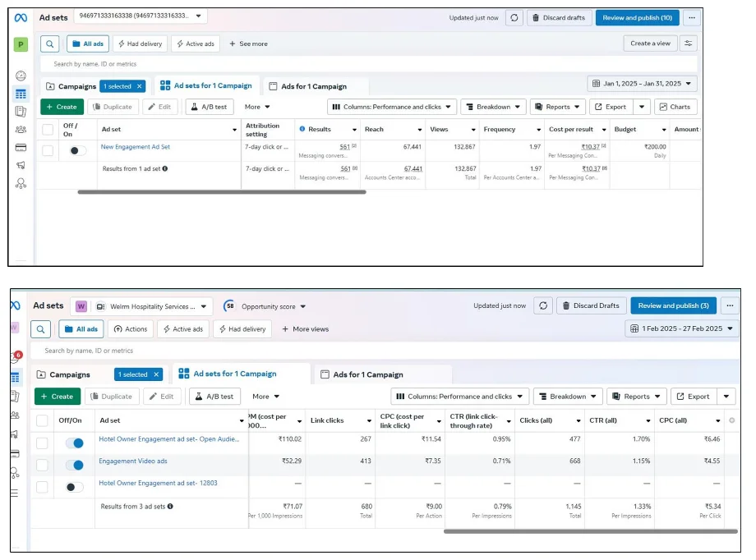The height and width of the screenshot is (560, 756).
Task: Click the purple W business avatar icon
Action: [81, 306]
